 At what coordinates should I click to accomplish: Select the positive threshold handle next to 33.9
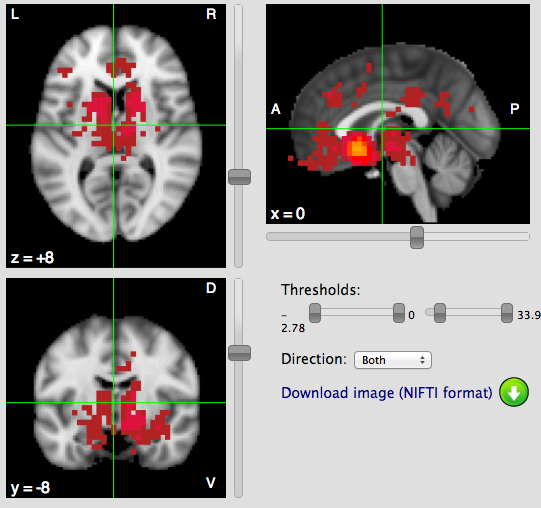tap(507, 313)
